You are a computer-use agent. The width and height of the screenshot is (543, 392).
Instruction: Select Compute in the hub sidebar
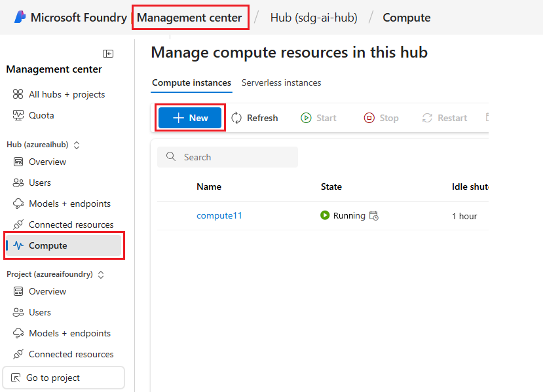pyautogui.click(x=64, y=245)
